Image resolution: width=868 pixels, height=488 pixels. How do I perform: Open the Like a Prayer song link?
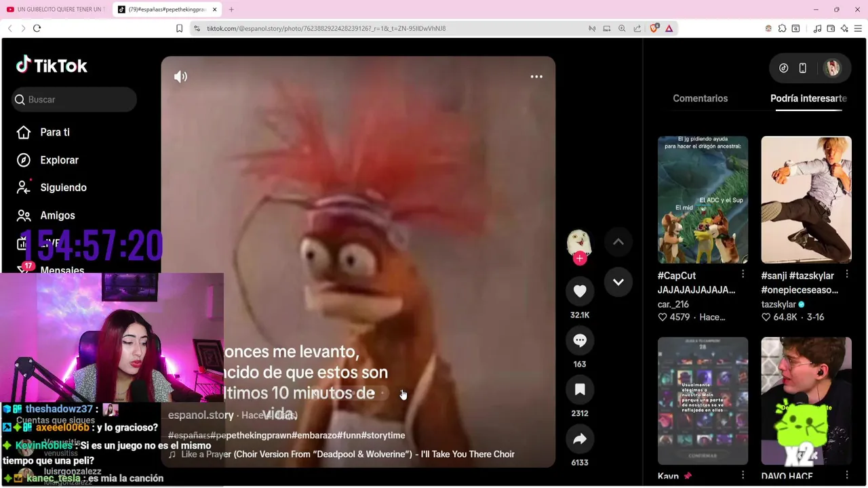(341, 454)
